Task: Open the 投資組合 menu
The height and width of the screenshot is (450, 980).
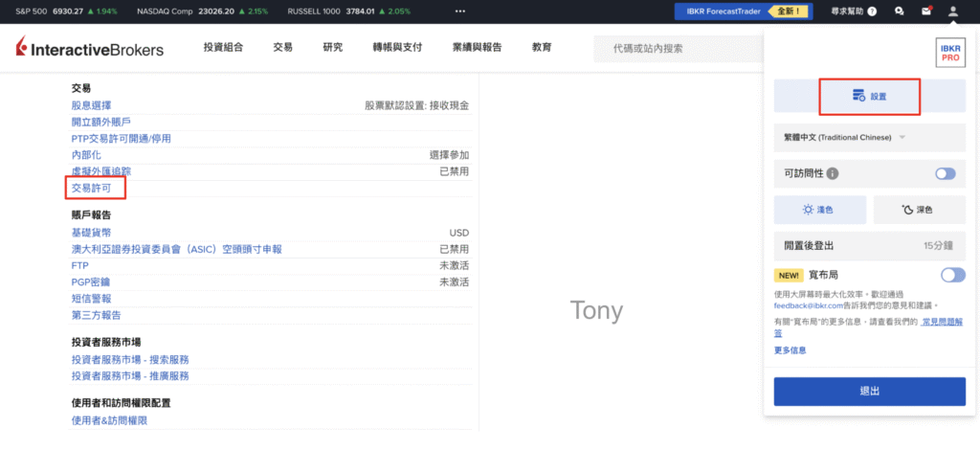Action: tap(223, 48)
